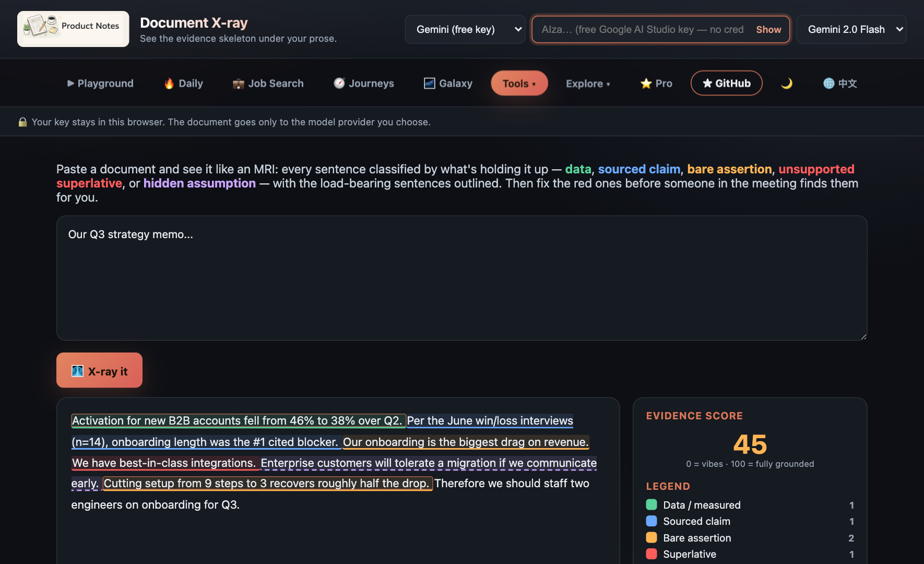Click the document text area
The height and width of the screenshot is (564, 924).
(462, 278)
